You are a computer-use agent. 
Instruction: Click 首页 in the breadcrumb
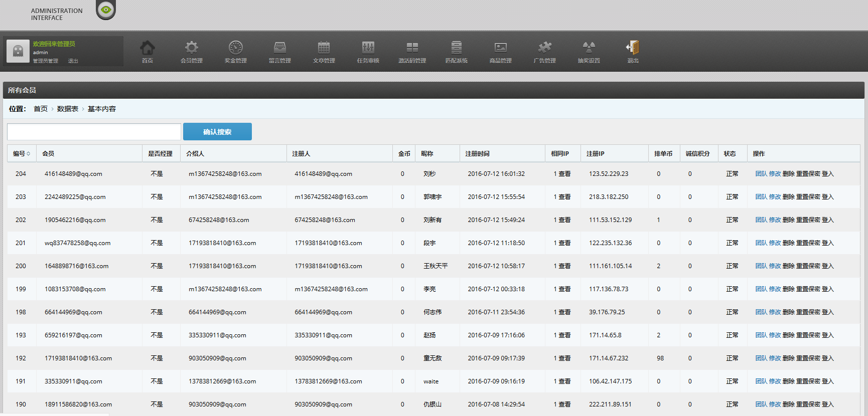pos(41,109)
